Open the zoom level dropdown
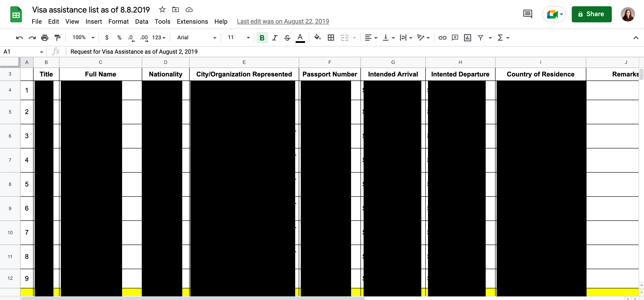The height and width of the screenshot is (300, 644). 83,38
